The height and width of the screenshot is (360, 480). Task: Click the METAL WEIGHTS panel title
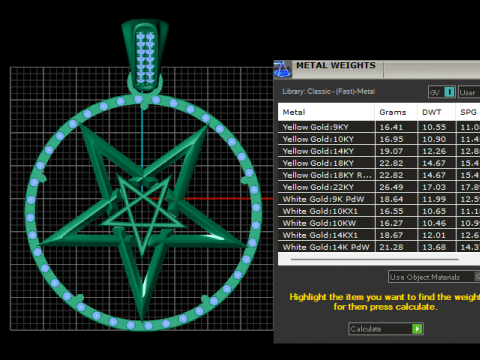(336, 65)
